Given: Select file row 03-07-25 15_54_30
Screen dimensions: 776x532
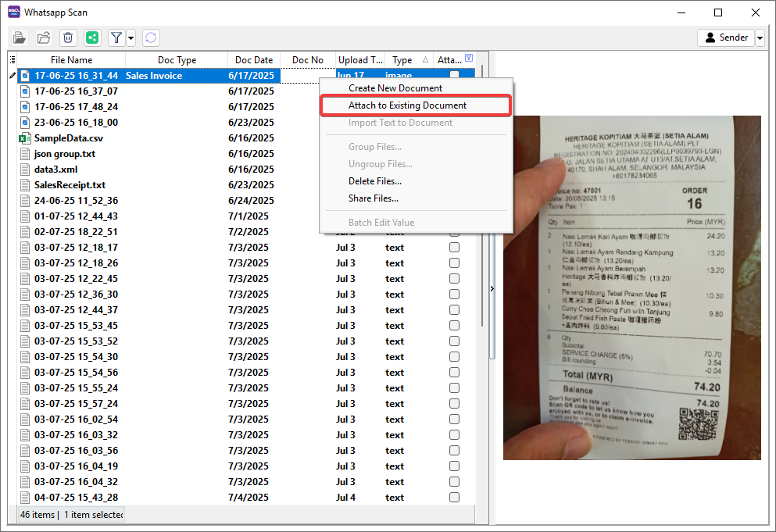Looking at the screenshot, I should [246, 357].
